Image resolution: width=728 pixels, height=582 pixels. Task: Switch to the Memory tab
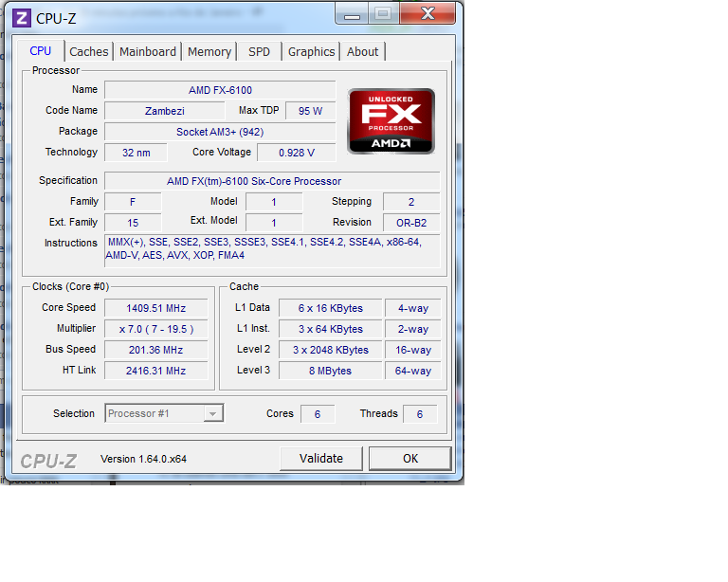[209, 51]
